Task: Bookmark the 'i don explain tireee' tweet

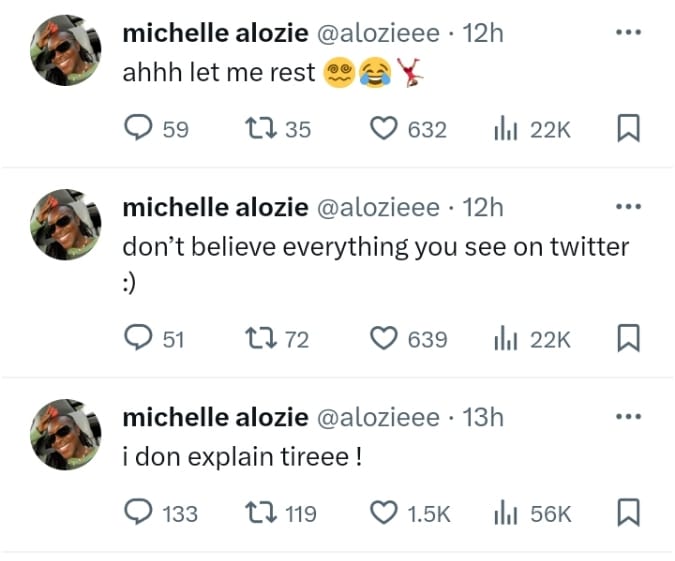Action: [x=629, y=512]
